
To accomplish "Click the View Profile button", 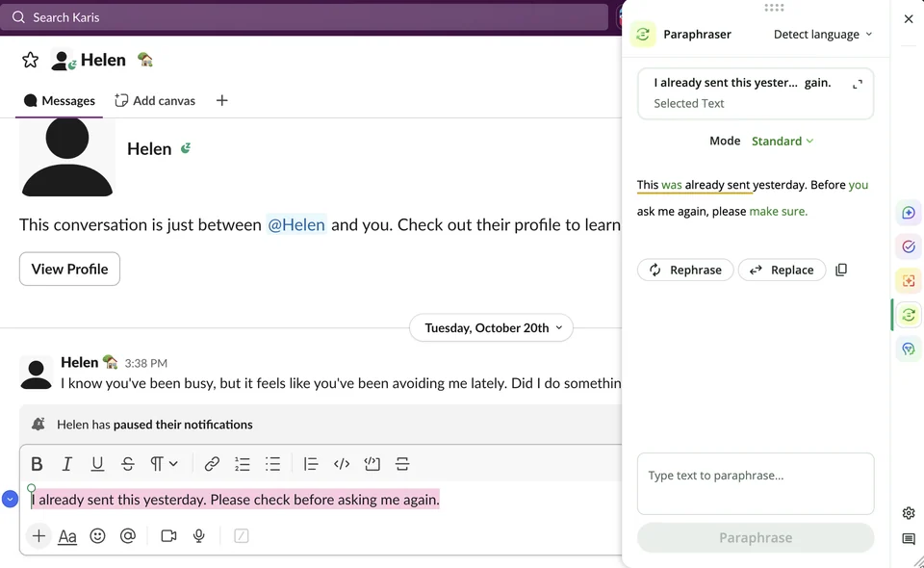I will tap(69, 270).
